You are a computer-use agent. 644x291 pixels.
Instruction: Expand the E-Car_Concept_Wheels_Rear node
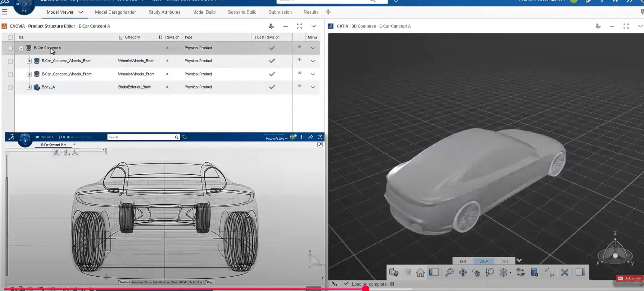click(29, 61)
